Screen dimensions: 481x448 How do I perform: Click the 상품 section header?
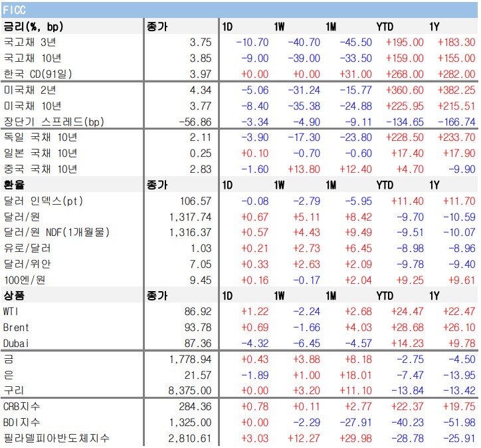coord(14,296)
